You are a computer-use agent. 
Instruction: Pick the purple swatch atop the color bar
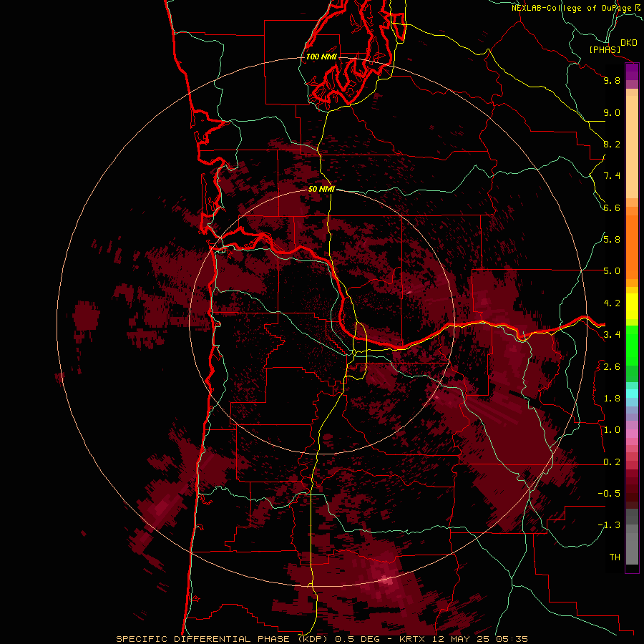(632, 72)
